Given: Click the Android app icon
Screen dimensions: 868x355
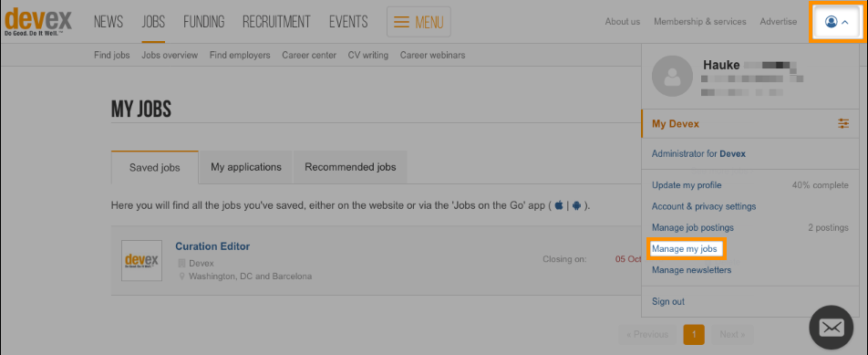Looking at the screenshot, I should pyautogui.click(x=577, y=205).
